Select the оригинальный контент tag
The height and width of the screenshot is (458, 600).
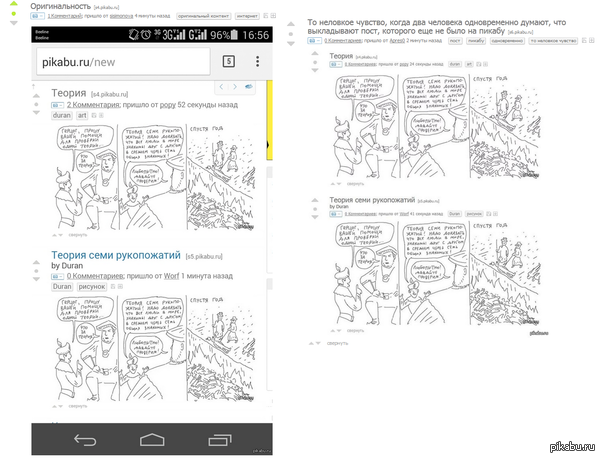203,16
